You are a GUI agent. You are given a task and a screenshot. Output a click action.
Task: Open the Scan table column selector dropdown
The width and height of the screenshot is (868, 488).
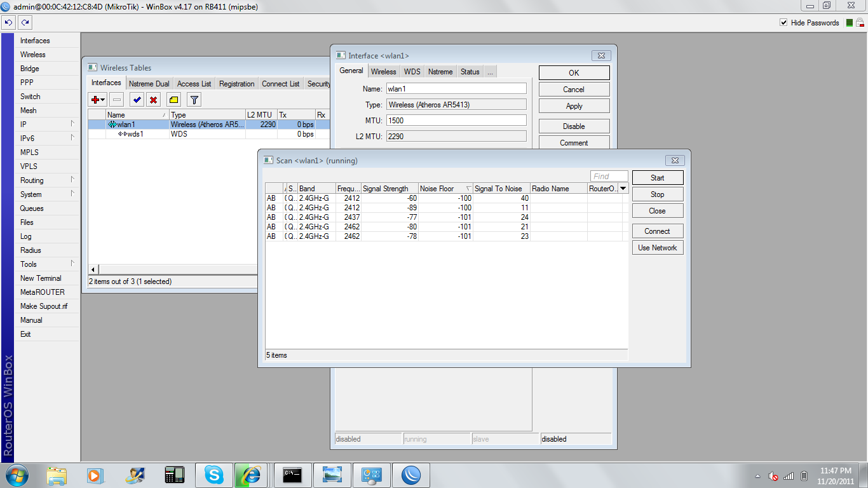(x=623, y=189)
